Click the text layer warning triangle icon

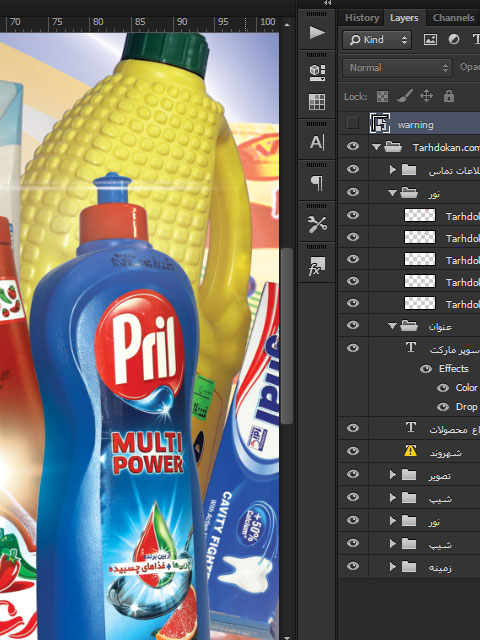coord(410,451)
